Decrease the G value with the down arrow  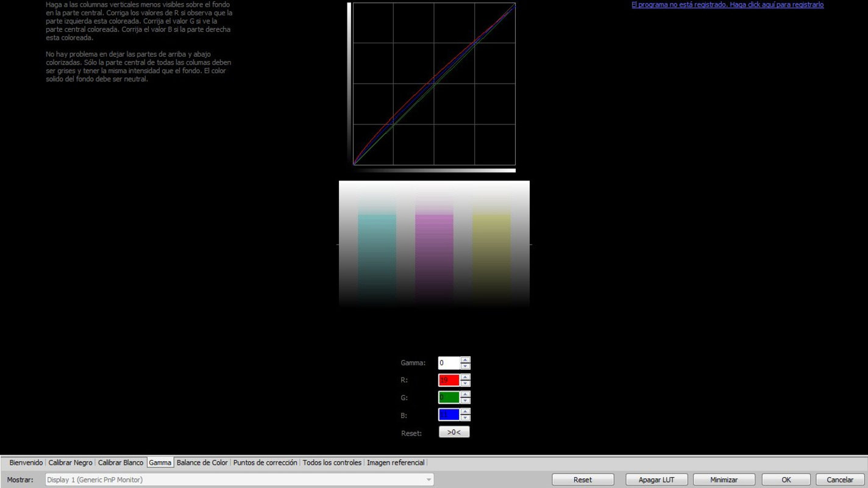(466, 400)
